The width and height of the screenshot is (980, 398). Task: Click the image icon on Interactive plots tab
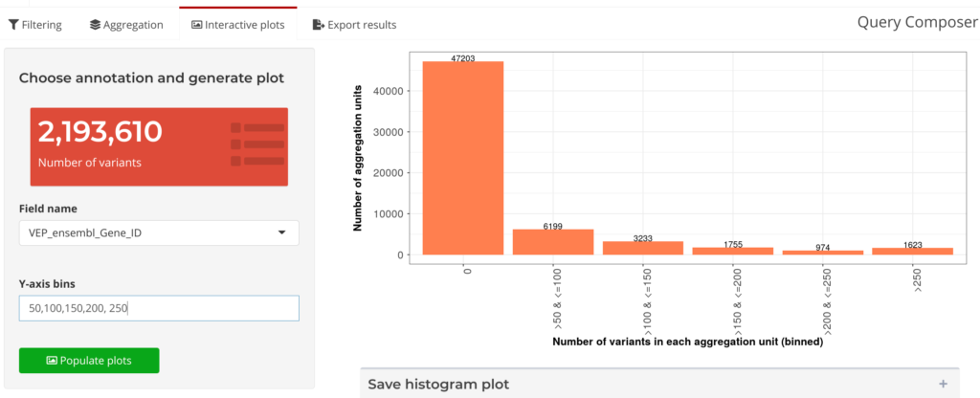pos(197,25)
